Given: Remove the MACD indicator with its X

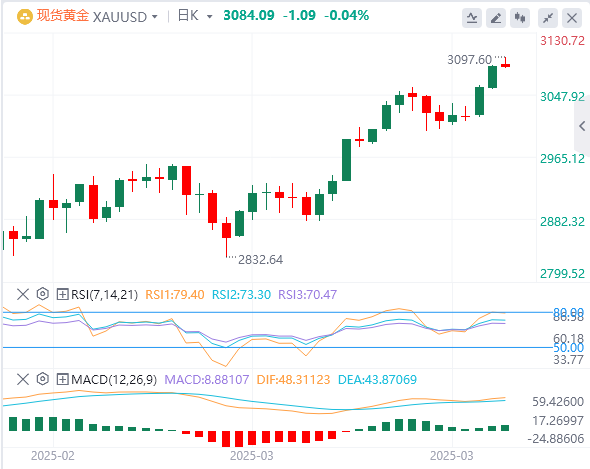Looking at the screenshot, I should [x=23, y=379].
